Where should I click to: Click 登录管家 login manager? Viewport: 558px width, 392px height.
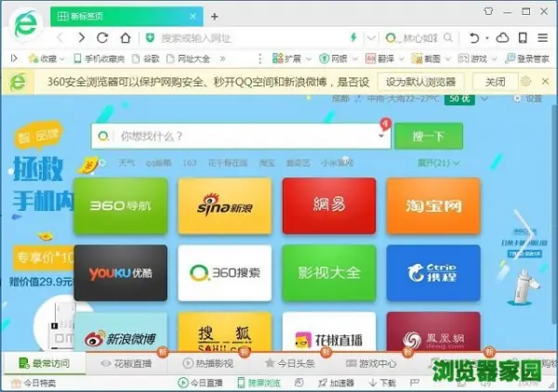[527, 59]
